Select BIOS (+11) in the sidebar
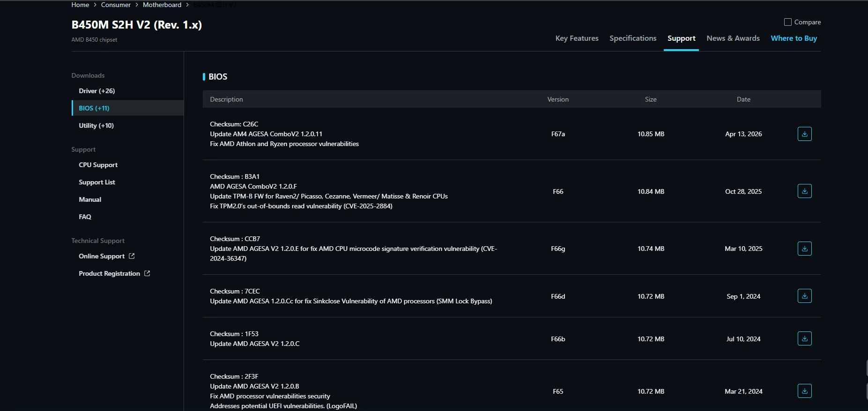 point(127,108)
